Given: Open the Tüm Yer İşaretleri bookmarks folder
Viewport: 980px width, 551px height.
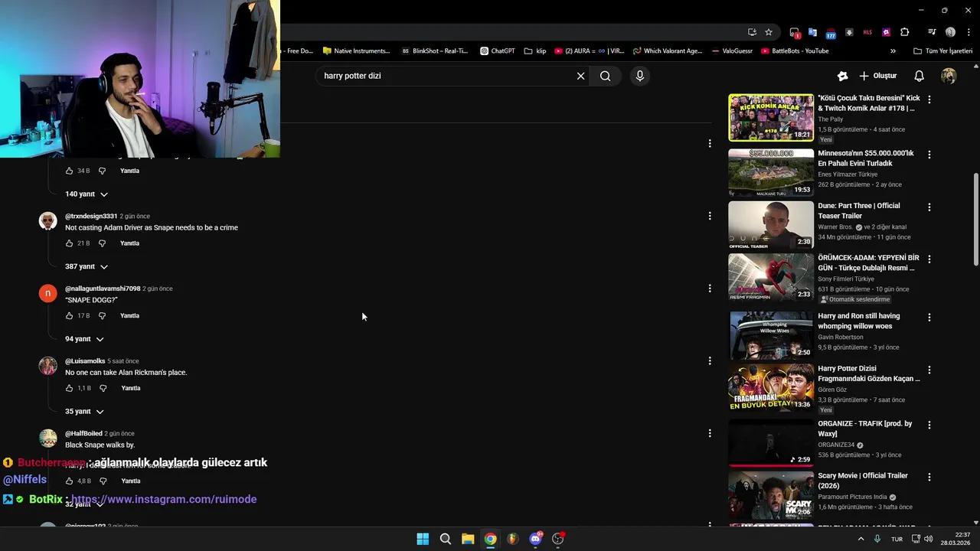Looking at the screenshot, I should pyautogui.click(x=943, y=51).
